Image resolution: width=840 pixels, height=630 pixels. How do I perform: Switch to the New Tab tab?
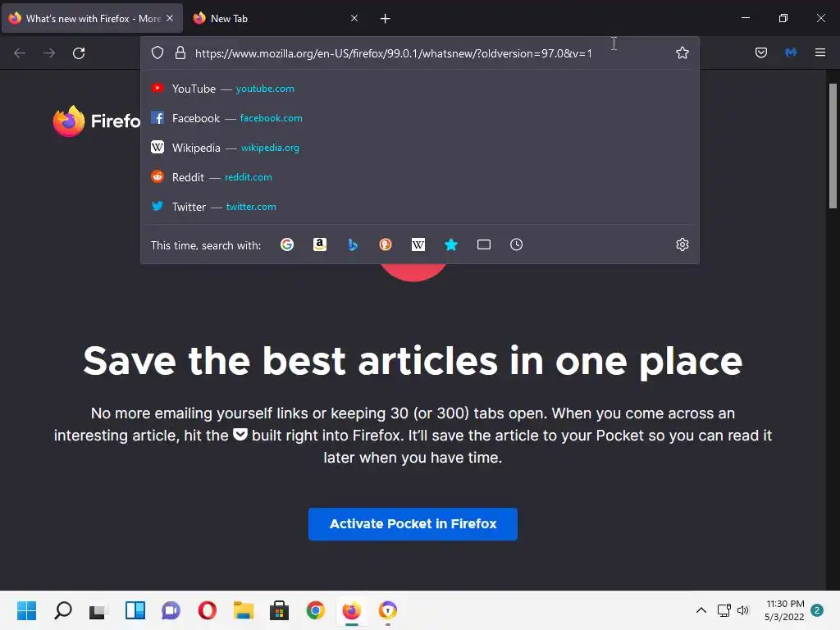coord(276,18)
